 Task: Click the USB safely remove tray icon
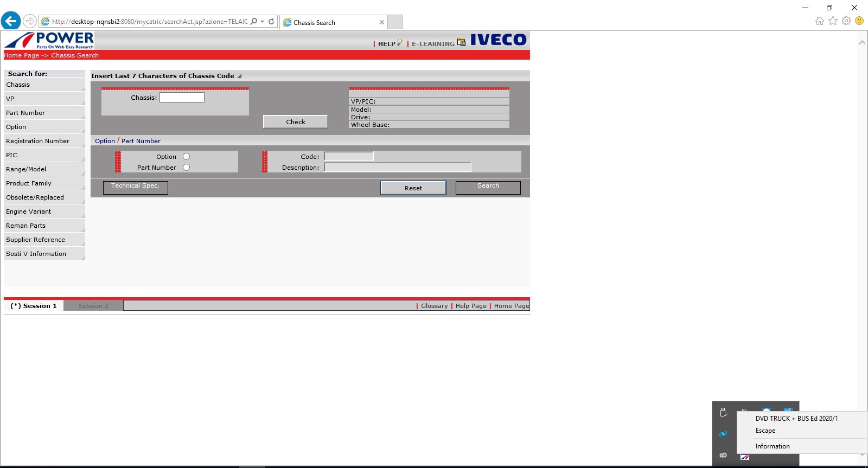click(x=723, y=412)
